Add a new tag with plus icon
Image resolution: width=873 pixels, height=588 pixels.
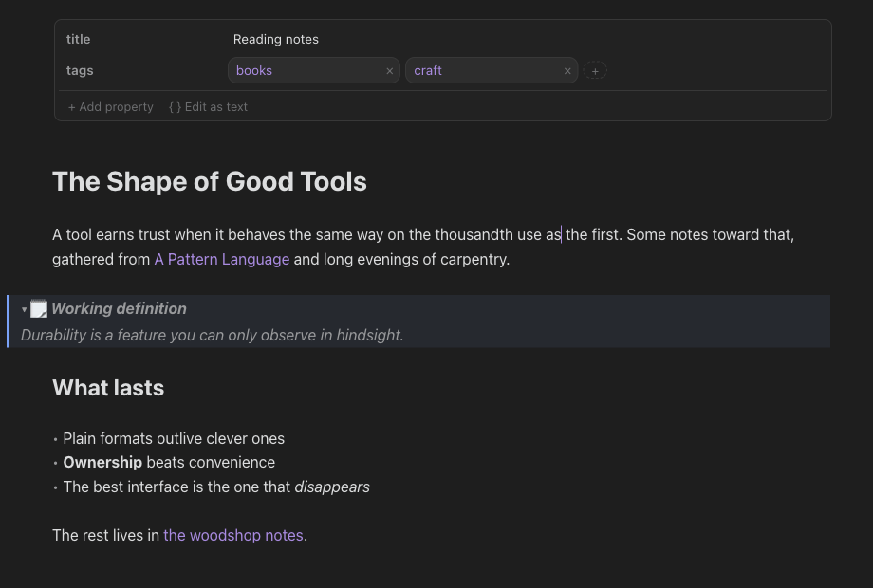[595, 70]
